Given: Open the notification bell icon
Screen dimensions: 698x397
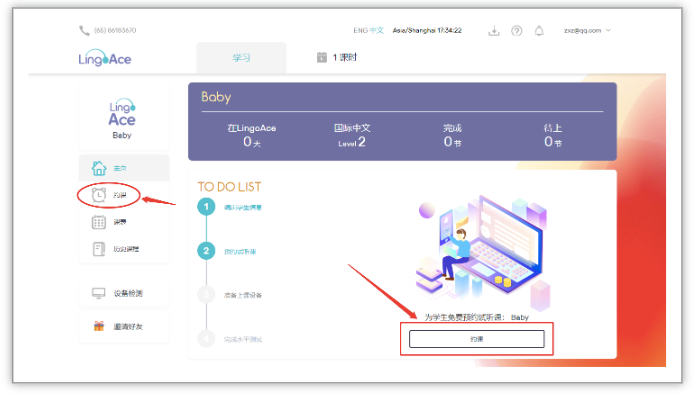Looking at the screenshot, I should pos(539,31).
